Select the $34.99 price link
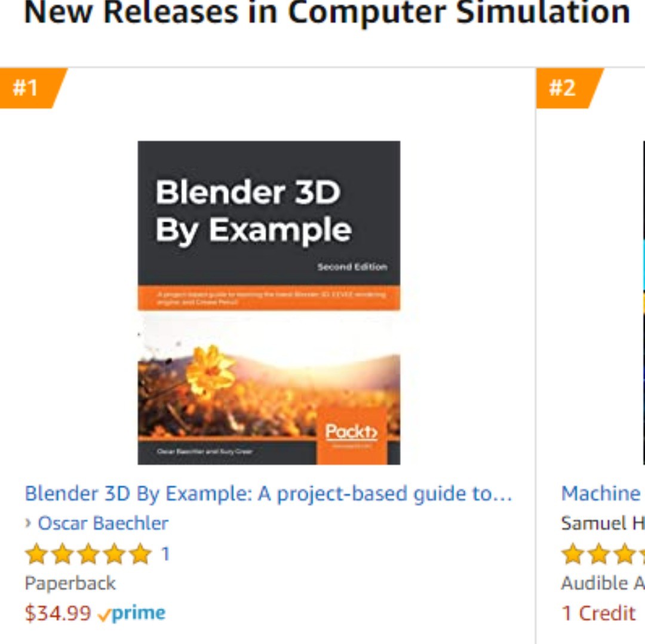The height and width of the screenshot is (644, 645). click(58, 613)
